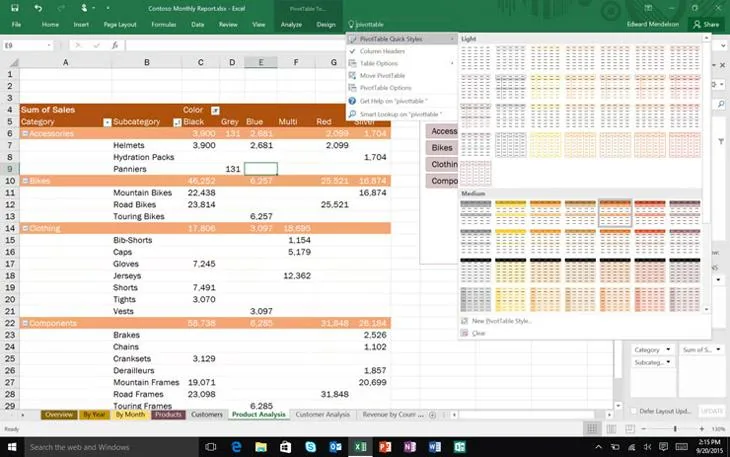Screen dimensions: 730x457
Task: Launch PowerPoint from the taskbar
Action: pos(385,447)
